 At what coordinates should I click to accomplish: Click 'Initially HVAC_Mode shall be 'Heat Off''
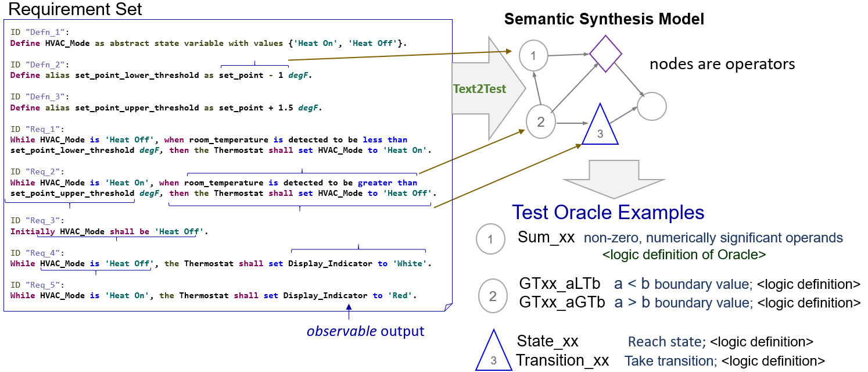[x=109, y=231]
